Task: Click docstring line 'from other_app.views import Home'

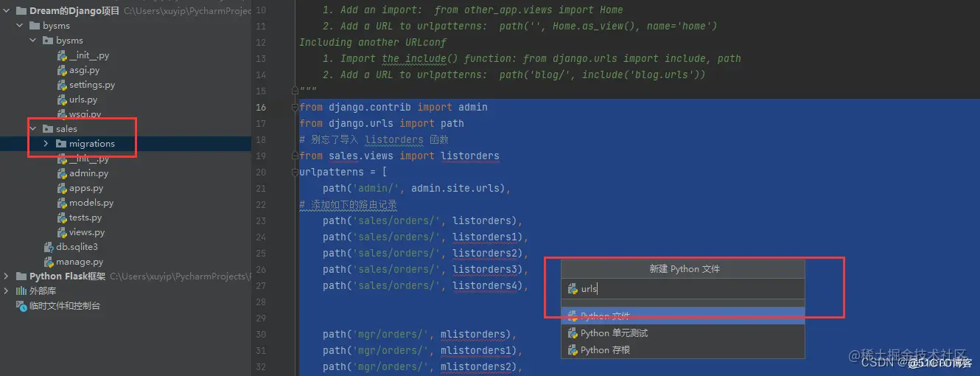Action: (x=473, y=10)
